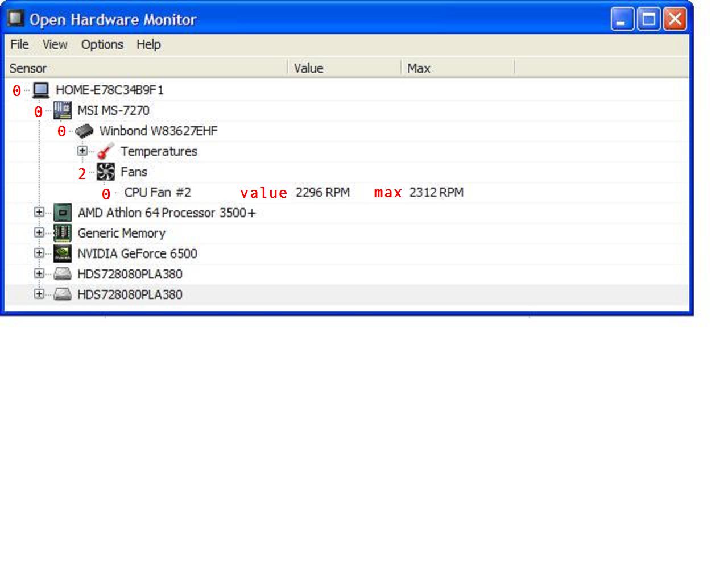Click the computer icon beside HOME-E78C34B9F1
Screen dimensions: 728x582
point(41,90)
